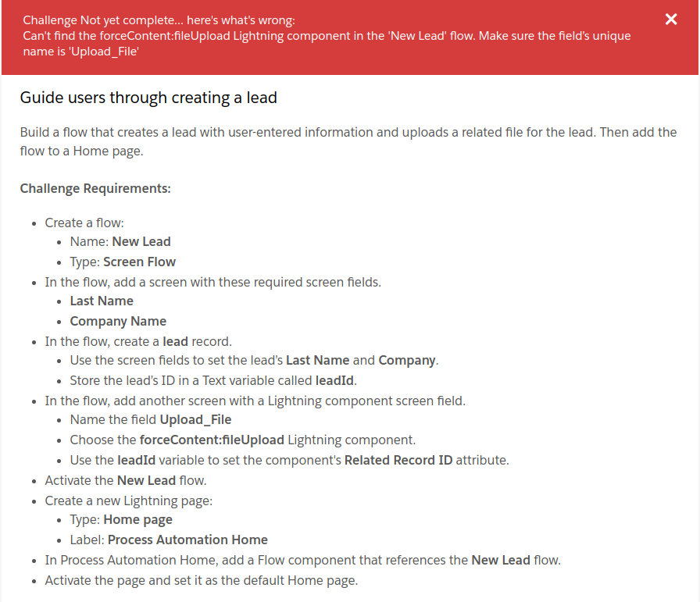
Task: Dismiss the red error banner
Action: click(x=671, y=20)
